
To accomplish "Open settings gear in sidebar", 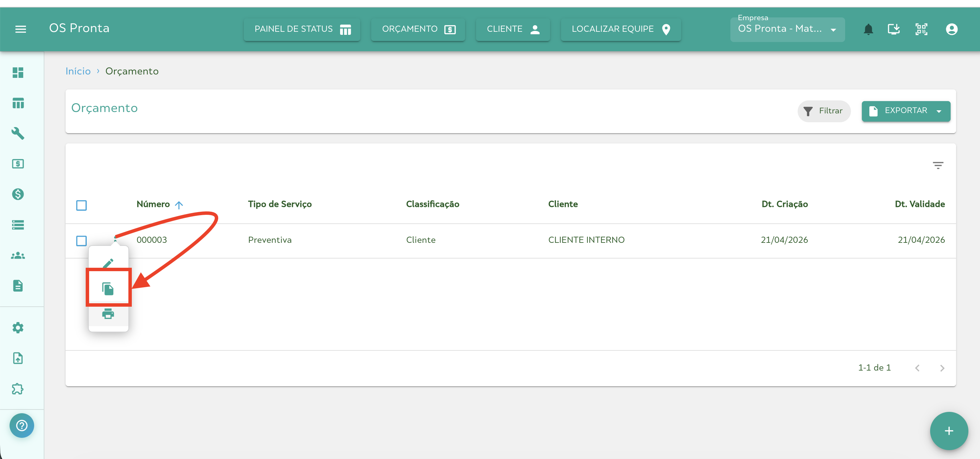I will (18, 328).
